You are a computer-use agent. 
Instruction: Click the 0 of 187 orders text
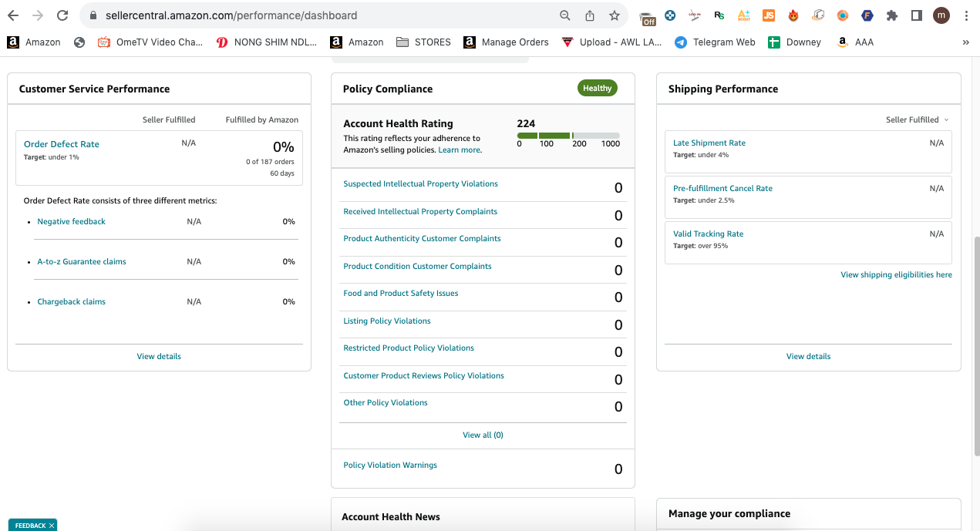(x=270, y=162)
